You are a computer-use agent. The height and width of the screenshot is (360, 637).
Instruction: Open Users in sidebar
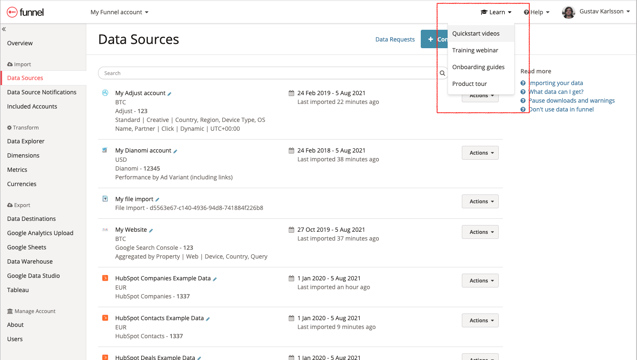(x=15, y=339)
